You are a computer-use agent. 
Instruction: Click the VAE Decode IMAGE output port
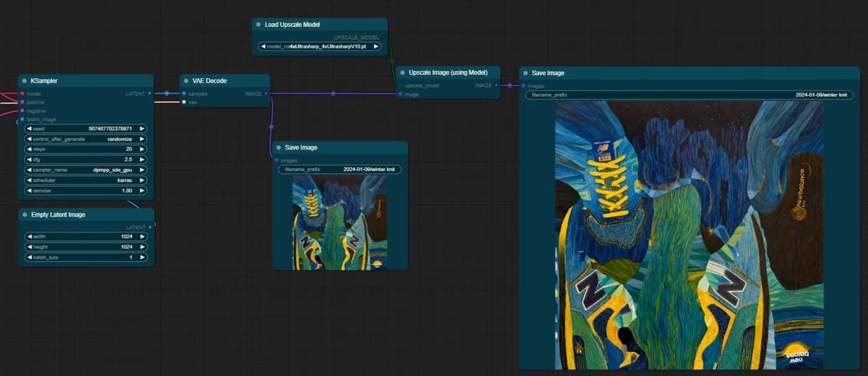point(266,94)
